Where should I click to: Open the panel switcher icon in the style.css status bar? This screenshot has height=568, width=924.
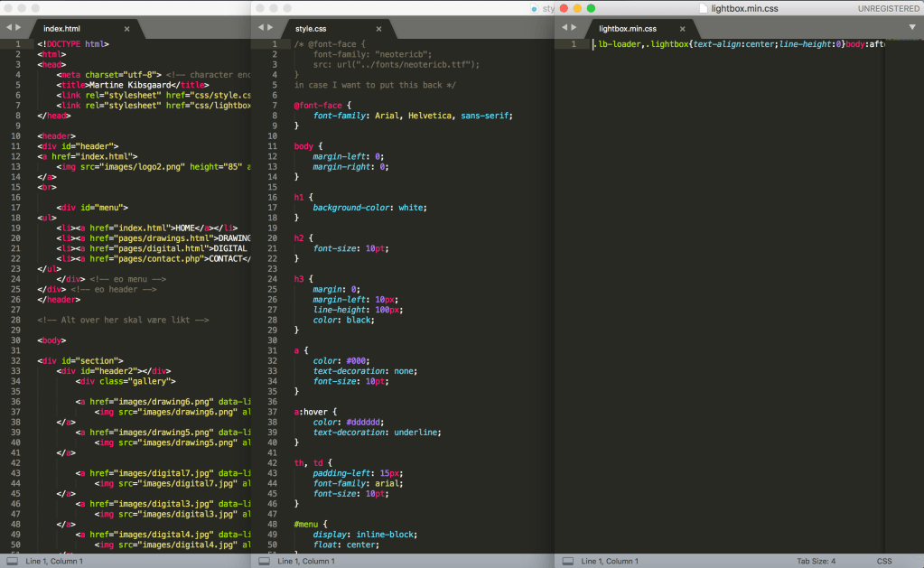tap(264, 561)
